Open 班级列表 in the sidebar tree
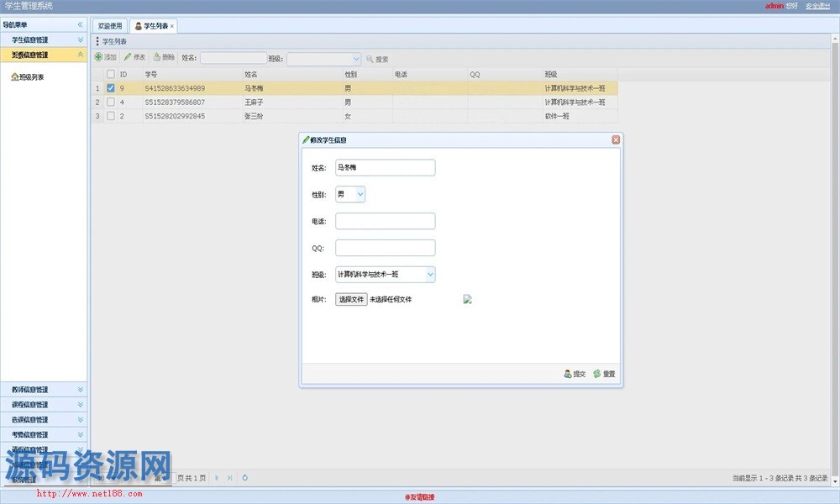This screenshot has height=504, width=840. coord(32,77)
